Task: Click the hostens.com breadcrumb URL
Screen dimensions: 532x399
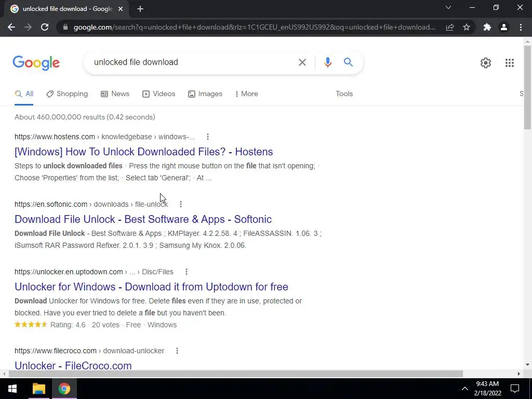Action: [x=104, y=137]
